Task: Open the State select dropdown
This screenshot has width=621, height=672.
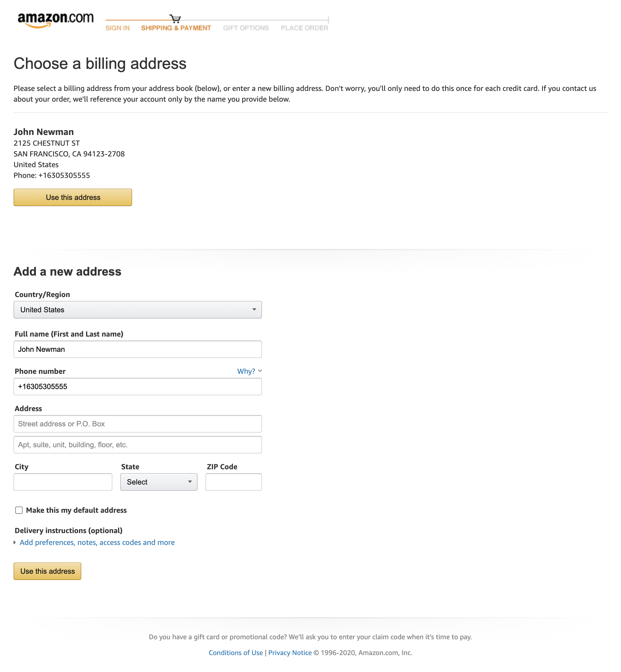Action: [159, 482]
